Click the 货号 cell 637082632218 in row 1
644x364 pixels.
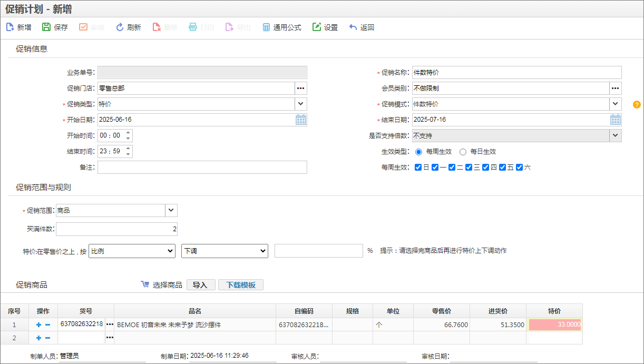[82, 324]
